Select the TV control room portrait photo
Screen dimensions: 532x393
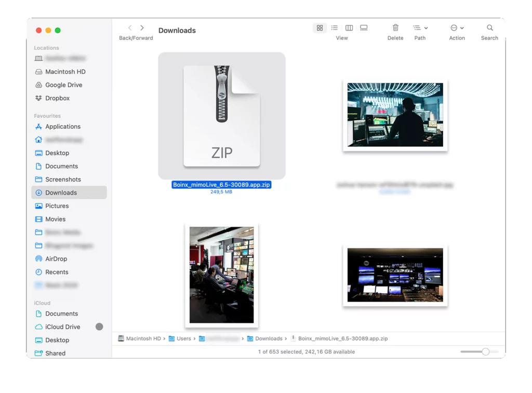(221, 275)
